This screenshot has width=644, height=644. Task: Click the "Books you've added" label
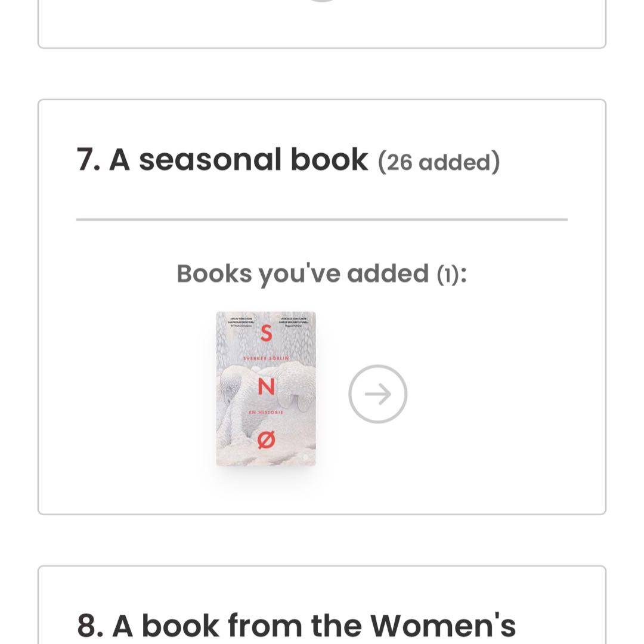[x=302, y=274]
